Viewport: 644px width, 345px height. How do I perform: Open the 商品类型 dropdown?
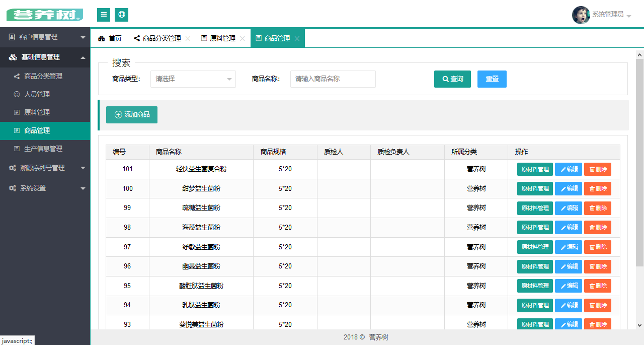[x=193, y=79]
